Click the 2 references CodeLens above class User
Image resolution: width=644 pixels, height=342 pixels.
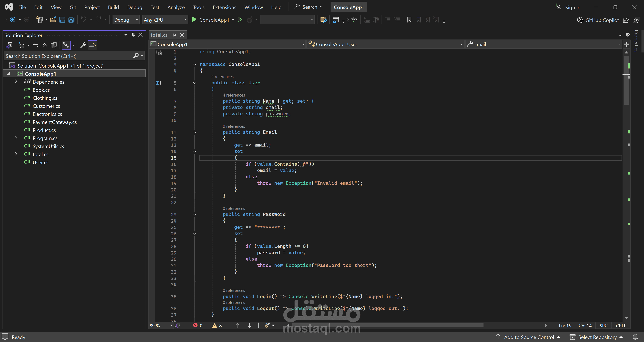tap(222, 76)
